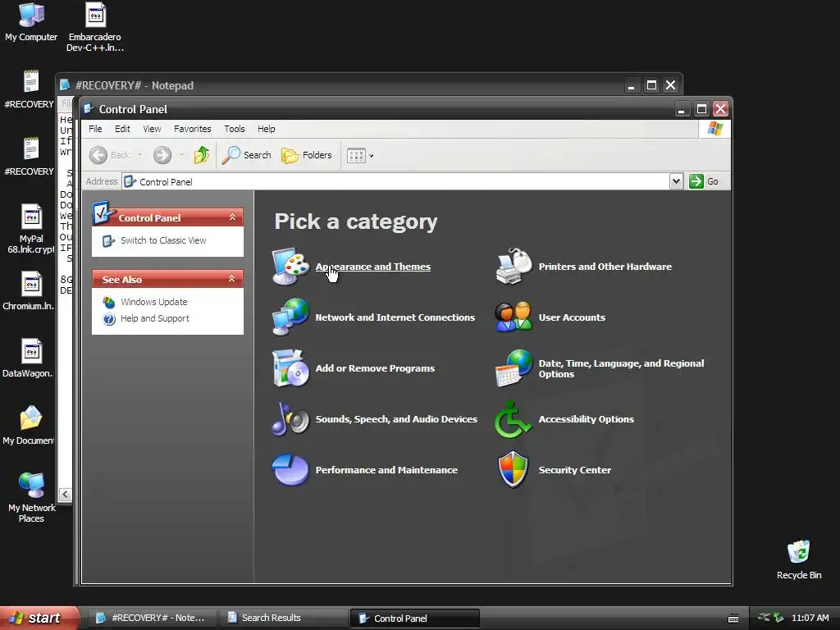Click the Back arrow toolbar button
Image resolution: width=840 pixels, height=630 pixels.
coord(110,155)
